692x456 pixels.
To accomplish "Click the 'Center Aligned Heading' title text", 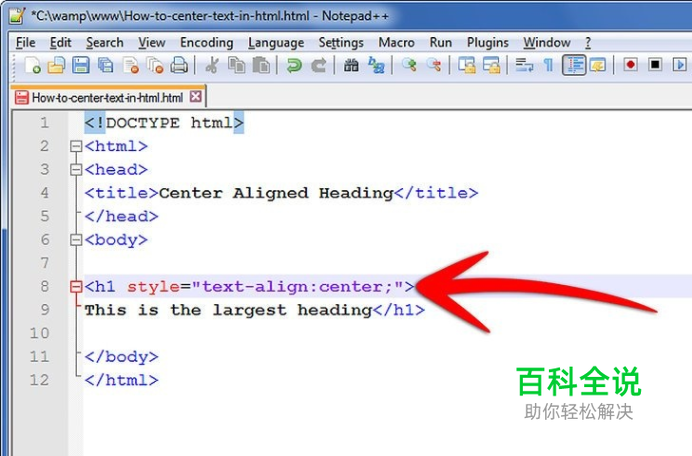I will pyautogui.click(x=276, y=193).
